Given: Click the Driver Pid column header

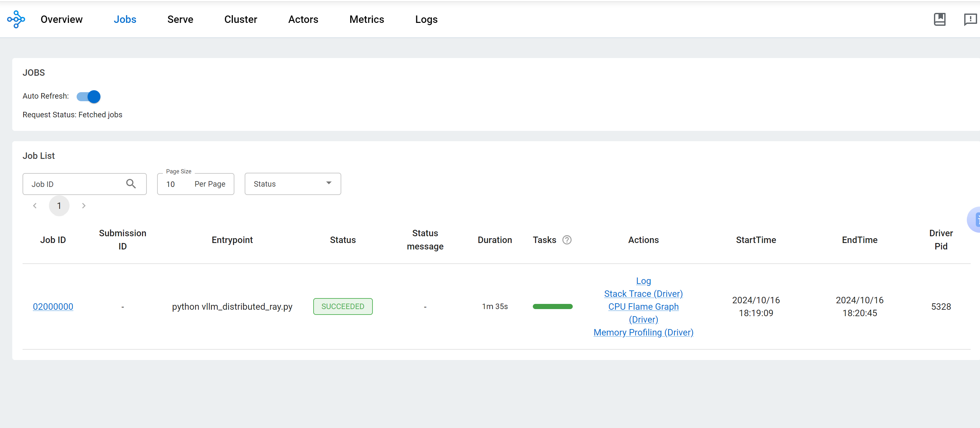Looking at the screenshot, I should (941, 240).
